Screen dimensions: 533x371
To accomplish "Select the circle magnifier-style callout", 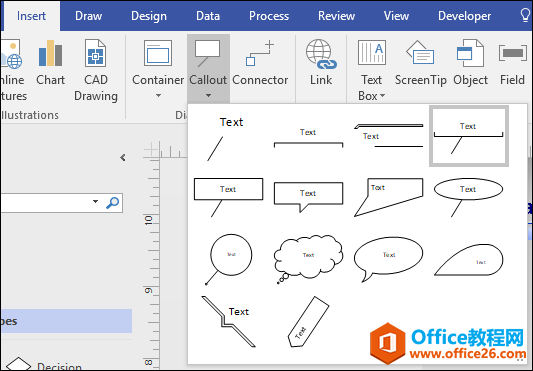I will [228, 259].
